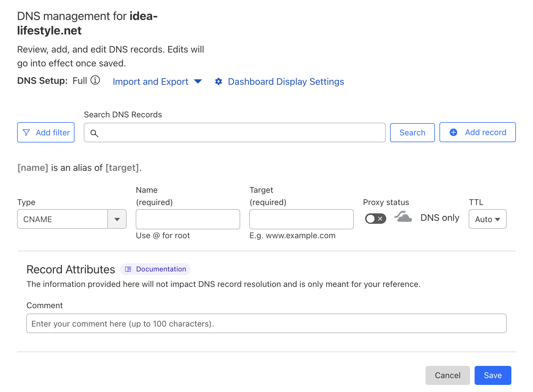Click the filter icon on Add filter
This screenshot has width=533, height=392.
coord(27,132)
